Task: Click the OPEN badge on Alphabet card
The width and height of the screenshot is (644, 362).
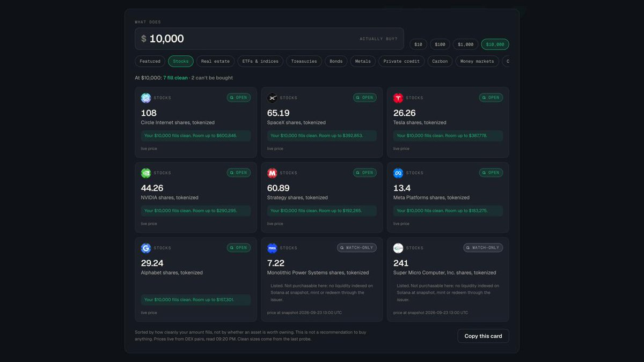Action: pyautogui.click(x=239, y=248)
